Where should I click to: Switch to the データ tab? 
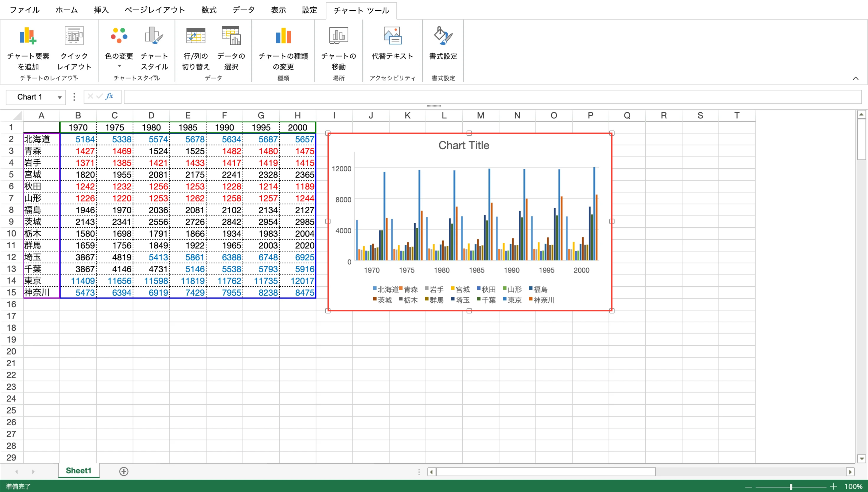(244, 10)
